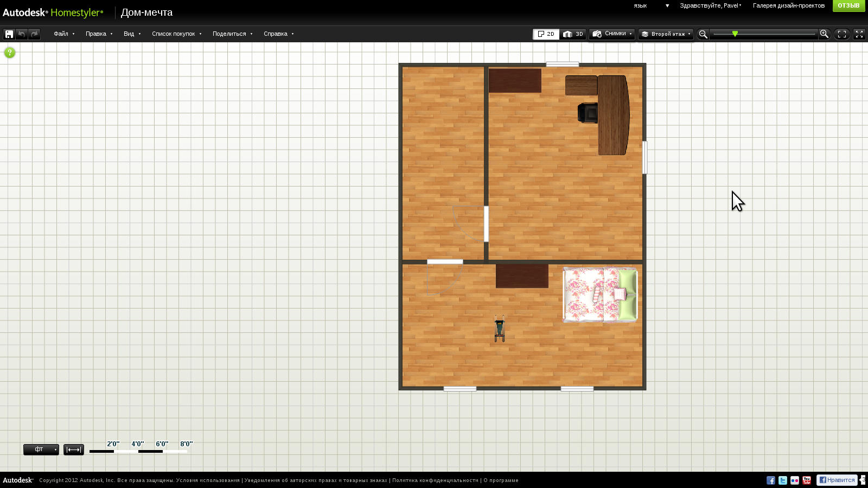Viewport: 868px width, 488px height.
Task: Open the Файл menu
Action: (64, 34)
